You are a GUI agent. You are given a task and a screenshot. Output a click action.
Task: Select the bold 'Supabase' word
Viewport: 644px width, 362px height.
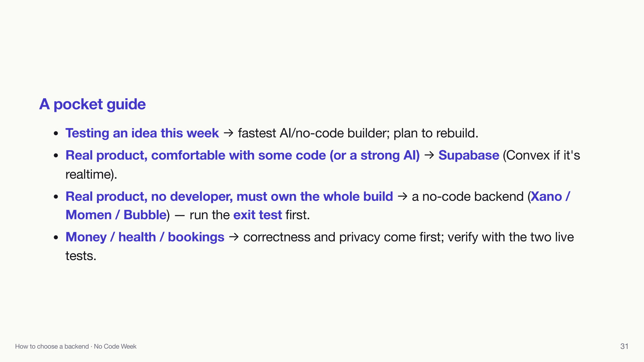[469, 155]
